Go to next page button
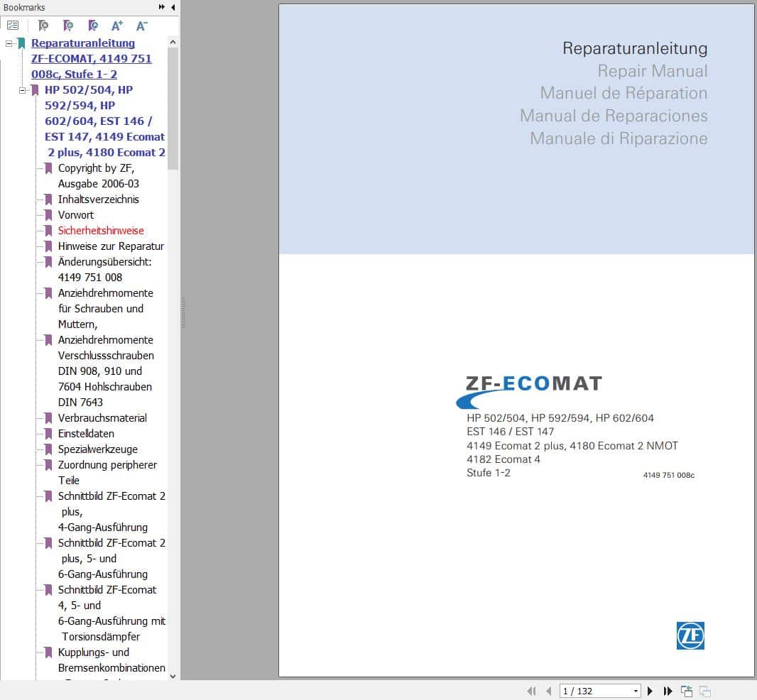This screenshot has height=700, width=757. (x=650, y=691)
